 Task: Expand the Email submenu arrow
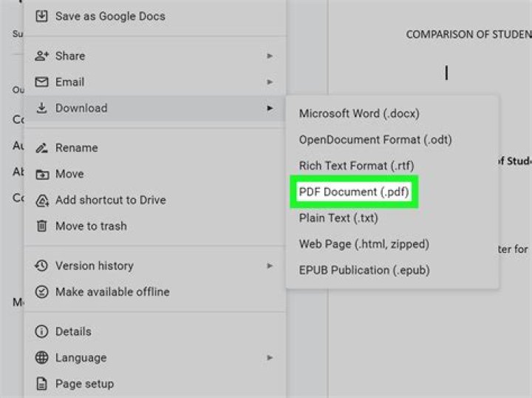(x=270, y=82)
